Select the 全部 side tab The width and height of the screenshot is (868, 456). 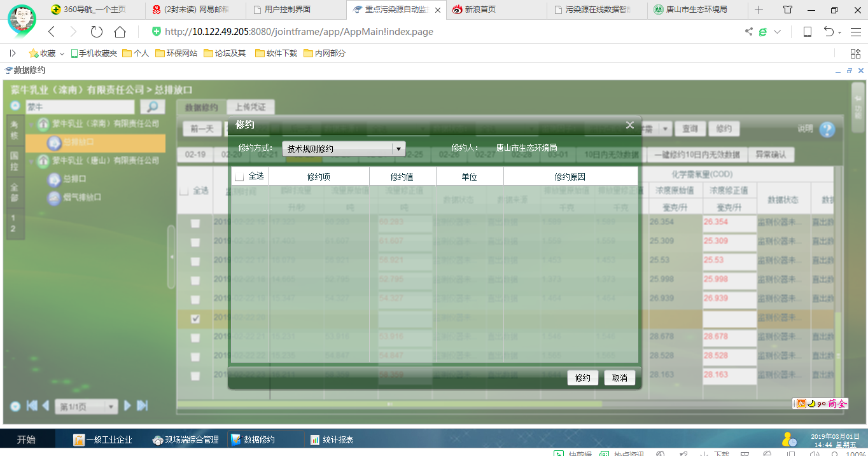pyautogui.click(x=14, y=193)
